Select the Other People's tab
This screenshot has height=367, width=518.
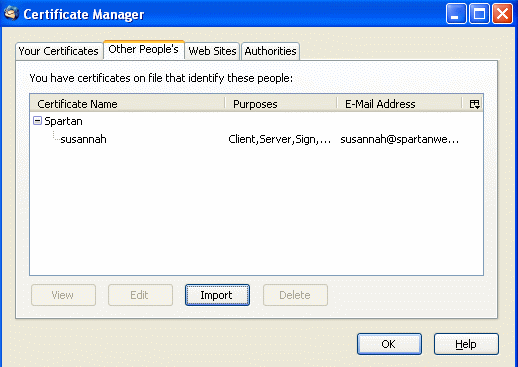pyautogui.click(x=144, y=50)
